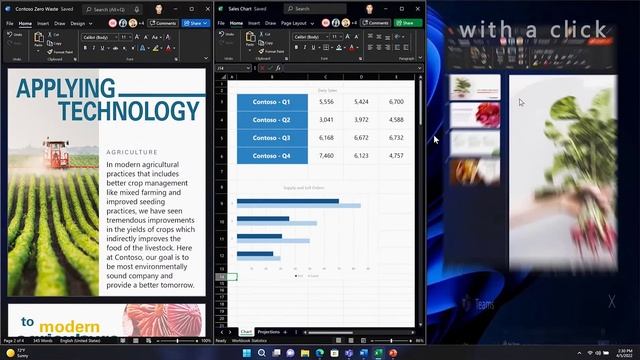Select Format Painter in Excel
The height and width of the screenshot is (360, 640).
pyautogui.click(x=271, y=51)
